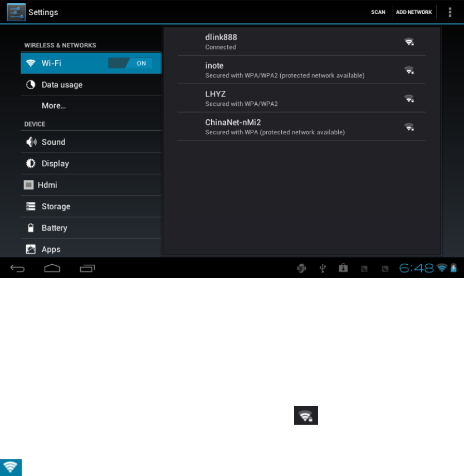Click the second small gray notification icon
This screenshot has height=476, width=464.
(x=385, y=269)
